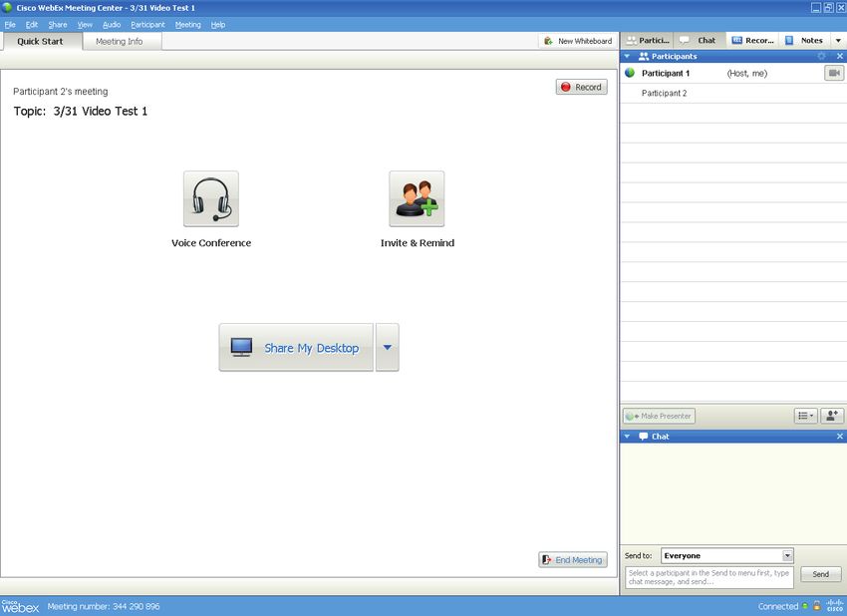Close the Participants panel
Screen dimensions: 847x616
pos(840,56)
